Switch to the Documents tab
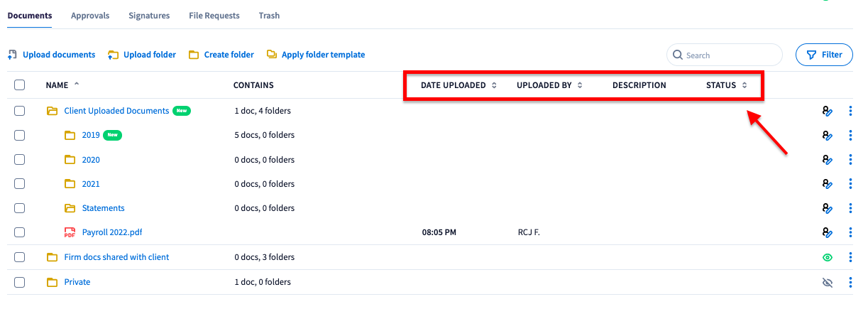The height and width of the screenshot is (309, 868). pos(30,16)
